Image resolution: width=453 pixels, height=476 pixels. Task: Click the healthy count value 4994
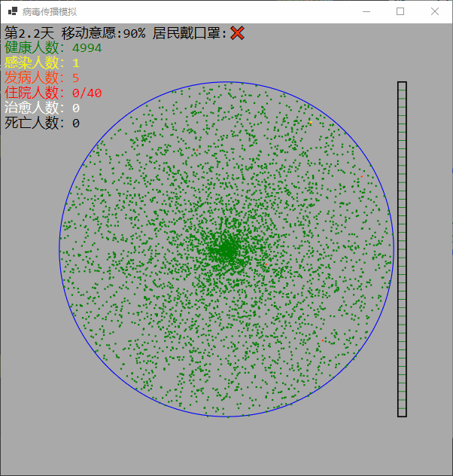[87, 48]
